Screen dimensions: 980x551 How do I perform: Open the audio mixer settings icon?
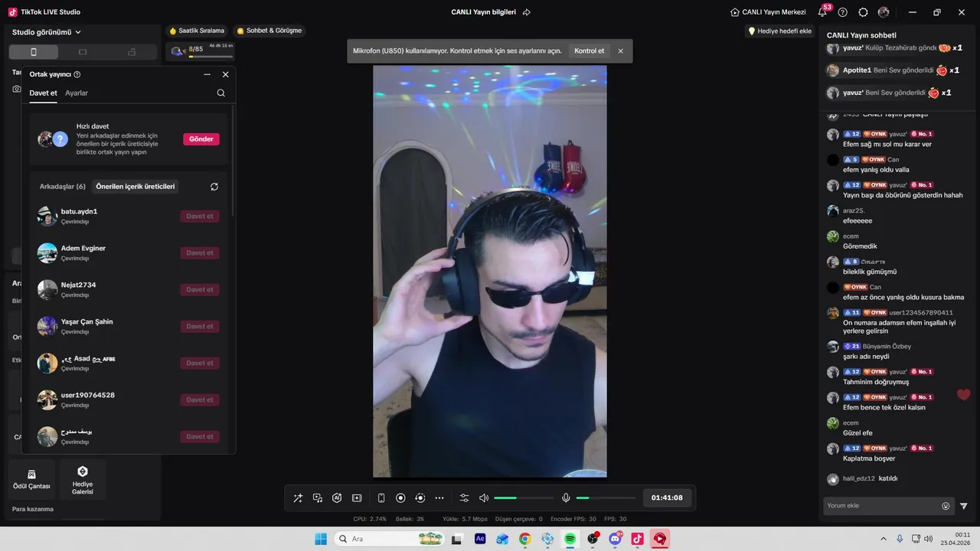click(x=464, y=498)
